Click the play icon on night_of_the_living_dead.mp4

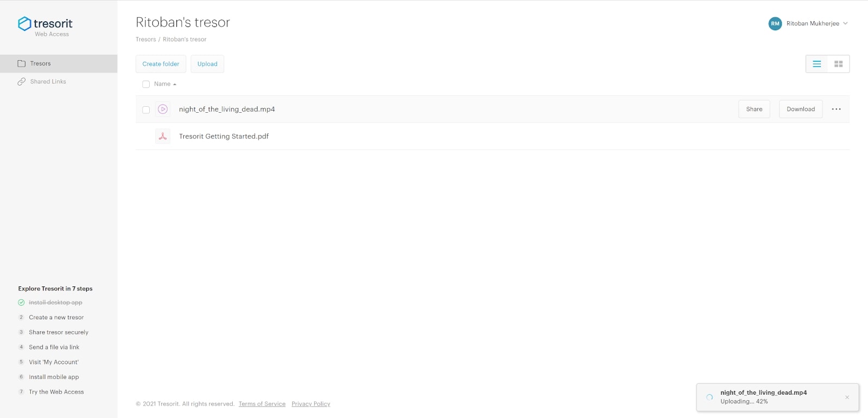(163, 109)
